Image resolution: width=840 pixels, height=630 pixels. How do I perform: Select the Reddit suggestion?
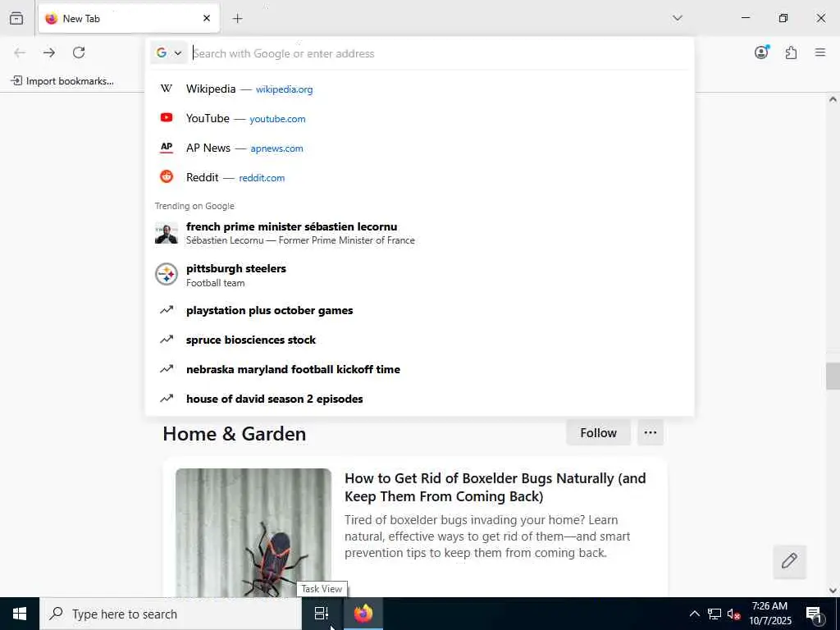point(419,177)
